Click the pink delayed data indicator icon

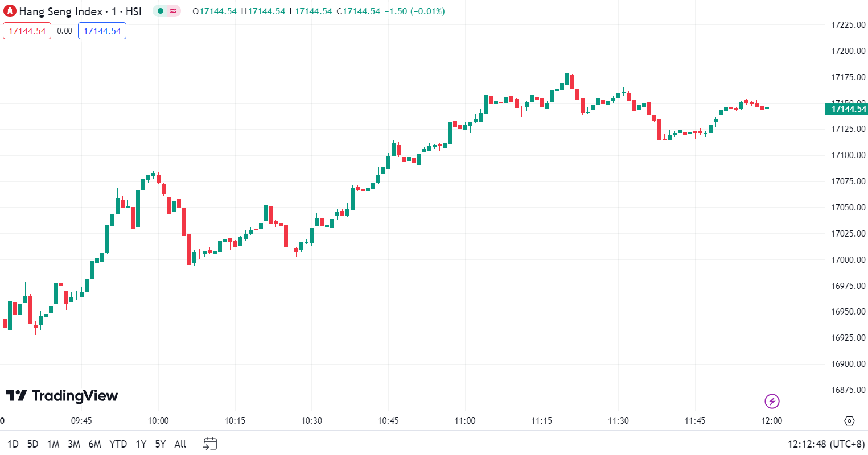173,11
